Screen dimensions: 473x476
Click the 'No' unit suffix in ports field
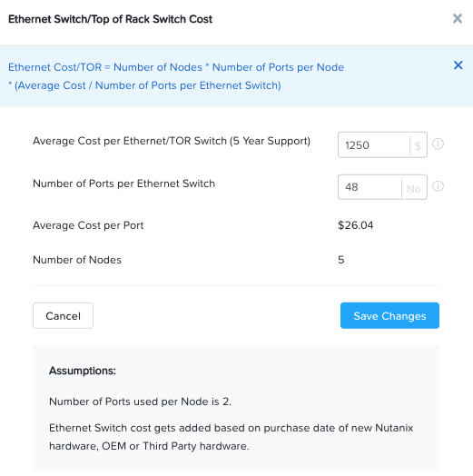(x=414, y=189)
